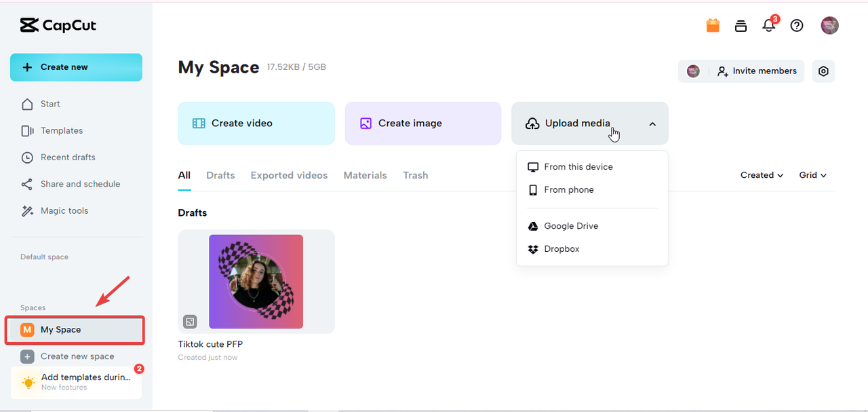The height and width of the screenshot is (412, 868).
Task: Click the picture icon on Create image
Action: [x=366, y=124]
